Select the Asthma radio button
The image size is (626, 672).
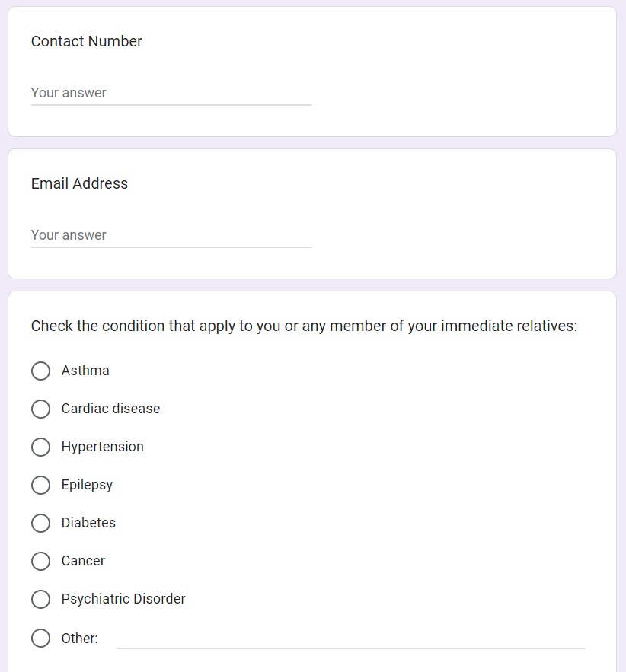tap(40, 371)
